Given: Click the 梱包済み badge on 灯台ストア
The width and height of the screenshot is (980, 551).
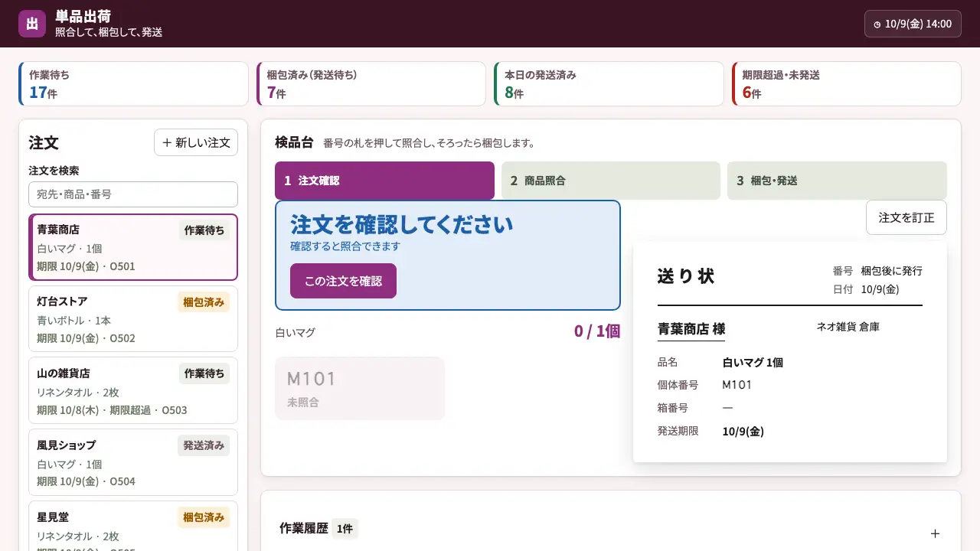Looking at the screenshot, I should [204, 302].
